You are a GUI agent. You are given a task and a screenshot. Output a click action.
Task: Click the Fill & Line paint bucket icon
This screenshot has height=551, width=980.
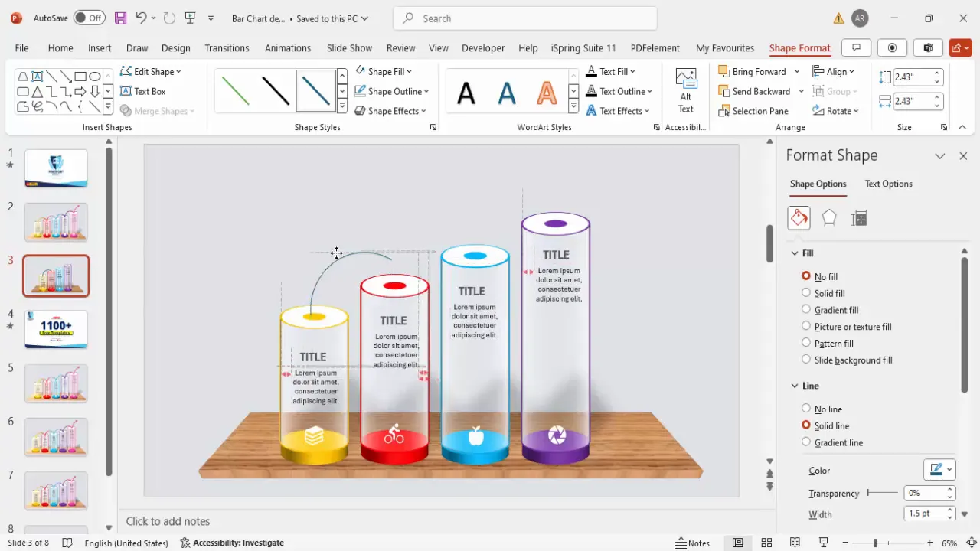coord(799,218)
